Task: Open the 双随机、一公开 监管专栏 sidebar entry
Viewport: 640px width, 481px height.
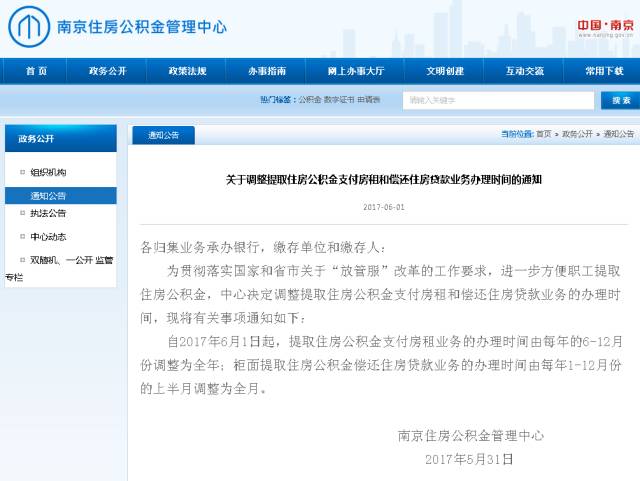Action: pyautogui.click(x=60, y=268)
